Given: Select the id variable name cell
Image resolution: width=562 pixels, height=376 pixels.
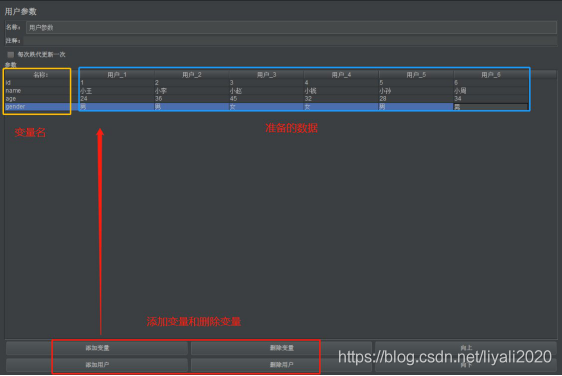Looking at the screenshot, I should point(42,83).
